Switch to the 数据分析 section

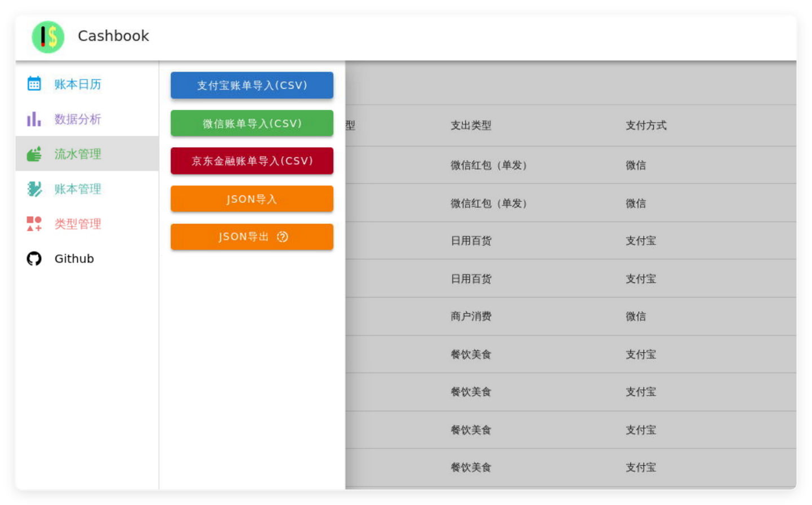point(77,119)
